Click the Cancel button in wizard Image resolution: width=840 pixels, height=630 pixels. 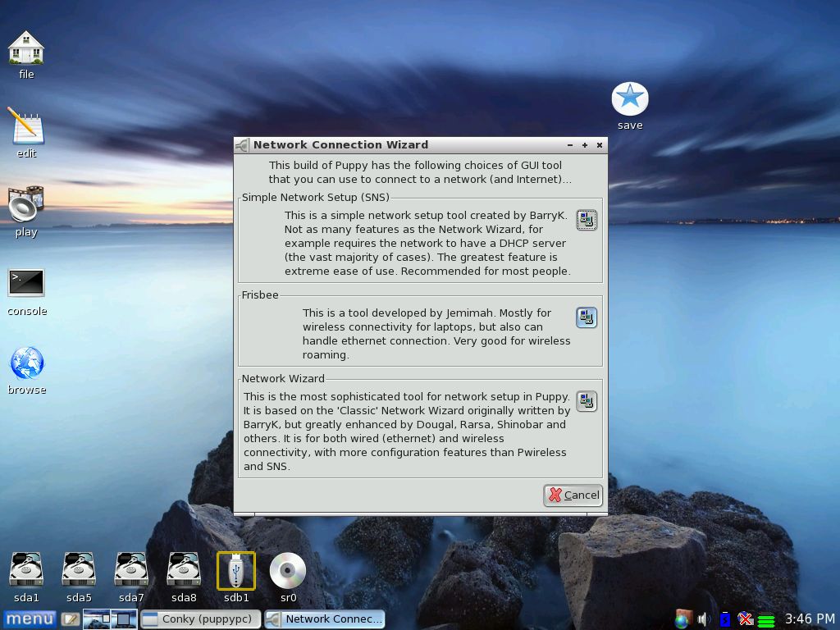click(573, 495)
